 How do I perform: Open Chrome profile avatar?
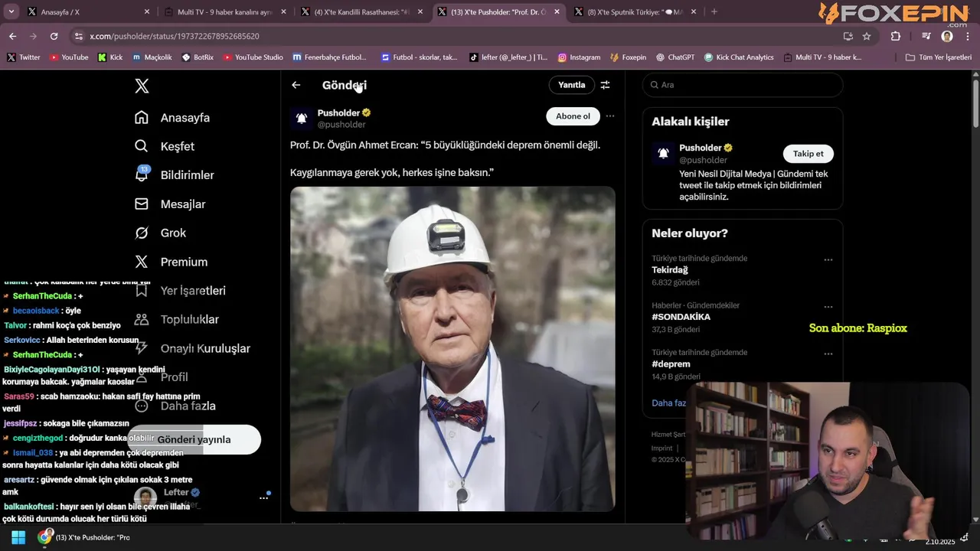[x=947, y=36]
